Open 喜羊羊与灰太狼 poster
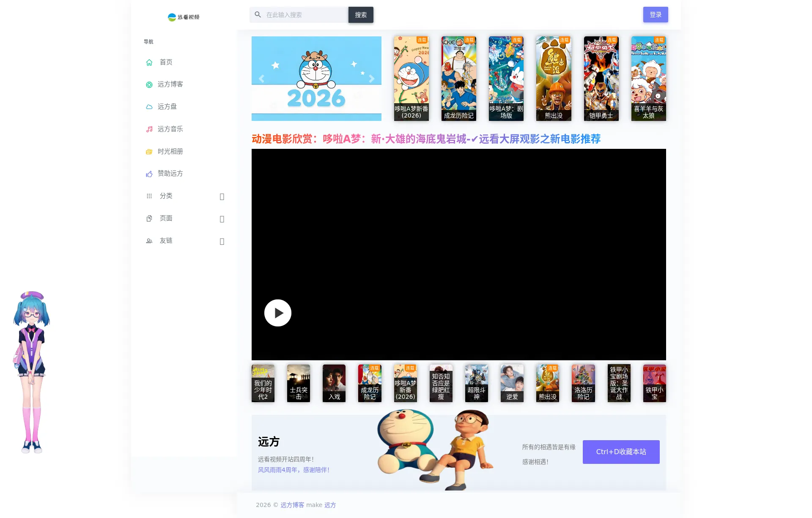The height and width of the screenshot is (518, 812). coord(649,79)
